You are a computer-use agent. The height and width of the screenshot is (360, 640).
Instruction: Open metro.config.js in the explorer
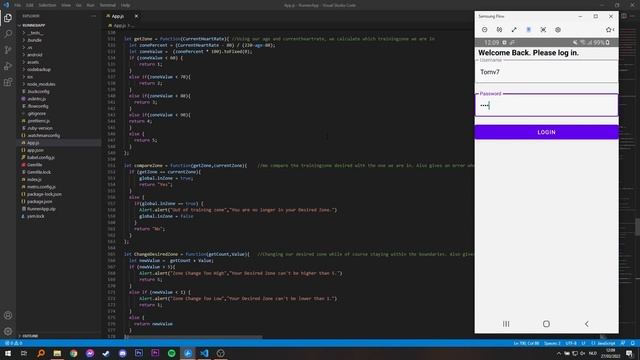[42, 187]
